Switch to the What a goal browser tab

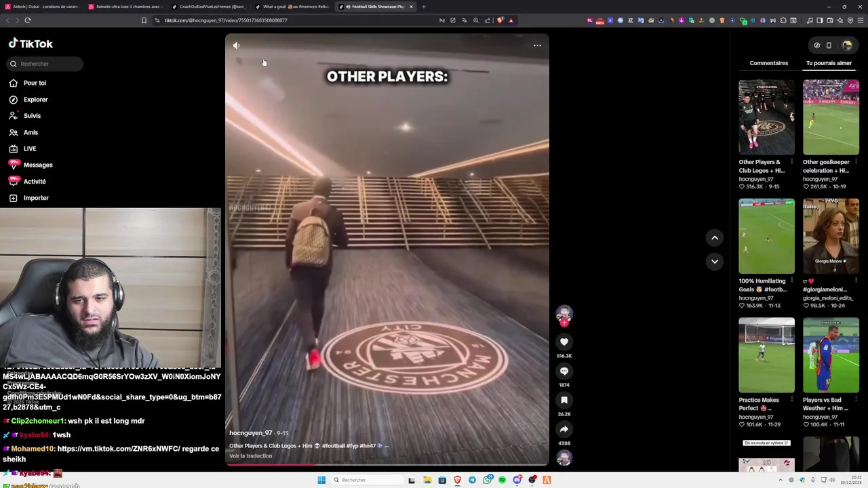293,7
